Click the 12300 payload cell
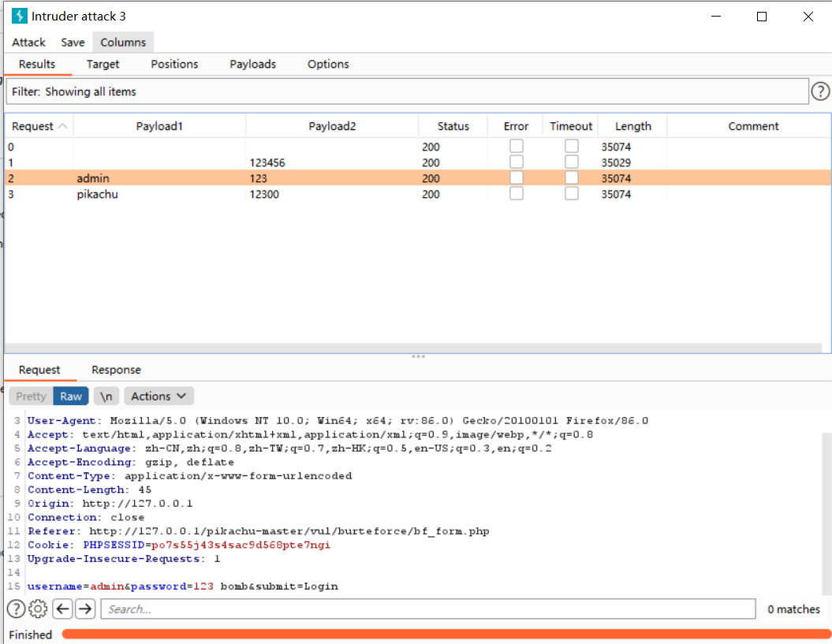Viewport: 832px width, 644px height. click(x=264, y=194)
